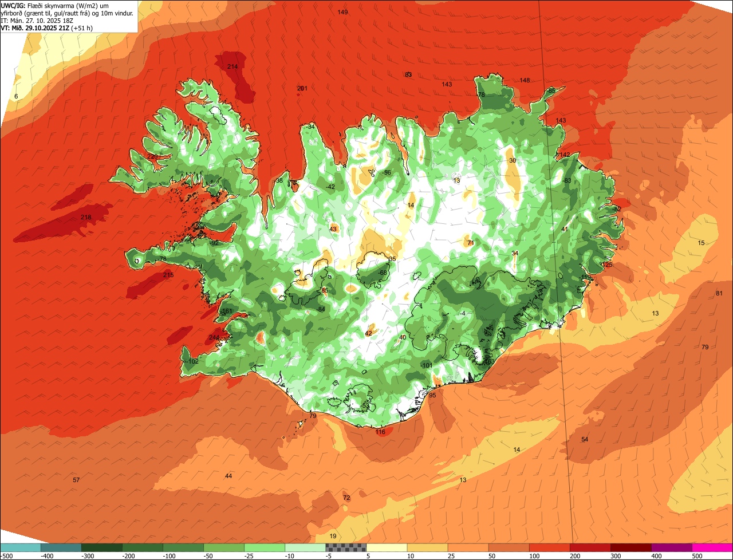Click the value -101 in south Iceland
Screen dimensions: 733x560
tap(427, 365)
